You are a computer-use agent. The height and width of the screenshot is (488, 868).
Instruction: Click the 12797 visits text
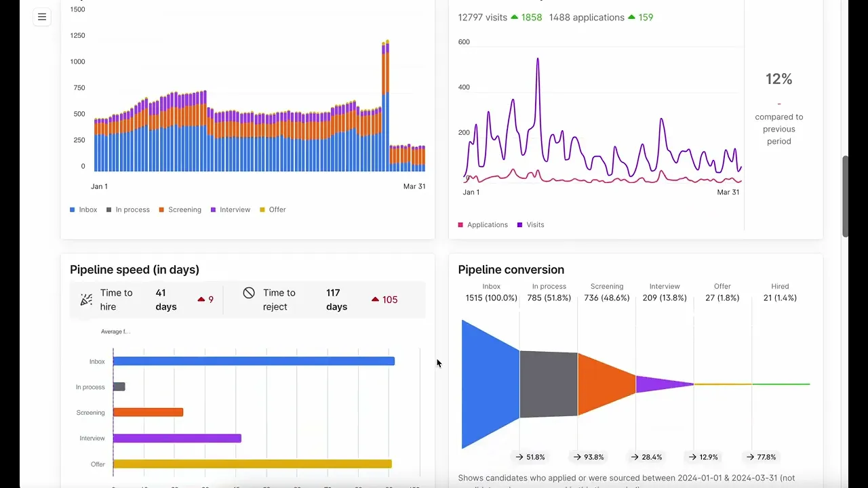(483, 17)
